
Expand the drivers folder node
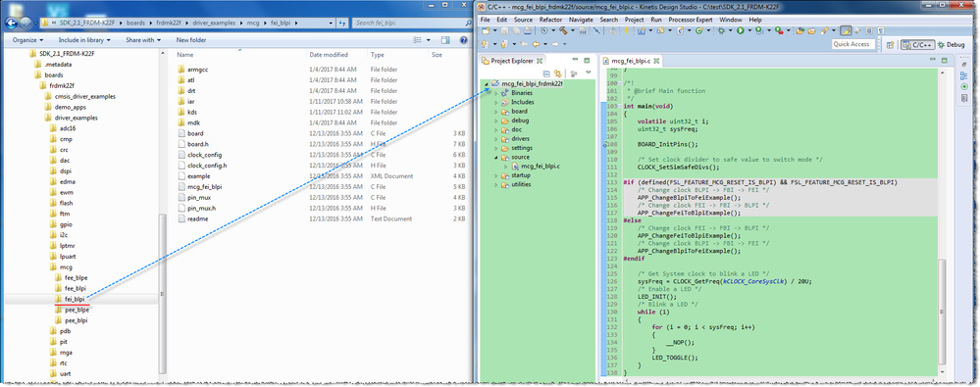click(496, 138)
